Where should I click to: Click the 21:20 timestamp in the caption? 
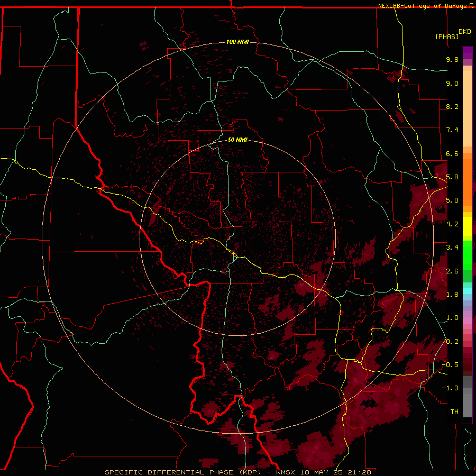coord(359,472)
